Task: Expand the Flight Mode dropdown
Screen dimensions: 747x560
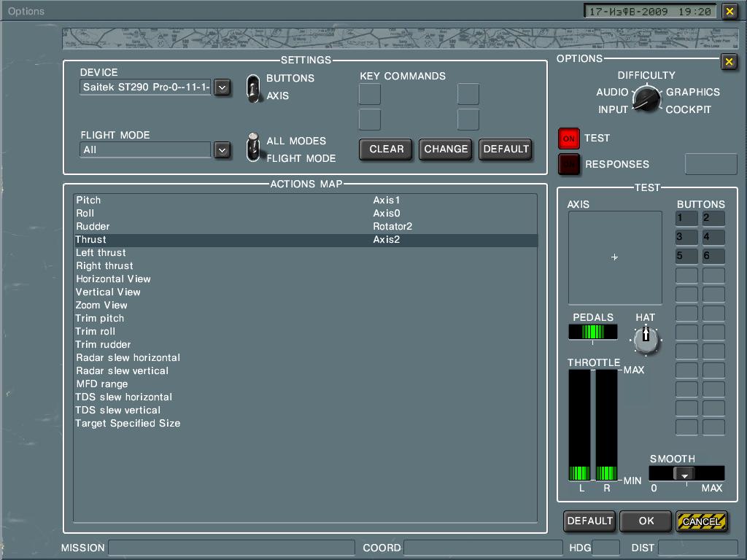Action: tap(222, 149)
